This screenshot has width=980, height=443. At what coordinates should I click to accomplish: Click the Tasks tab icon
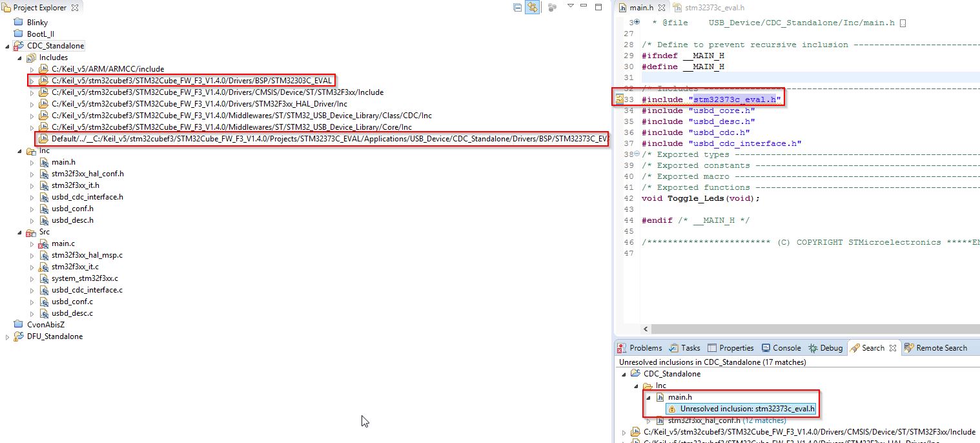(675, 348)
